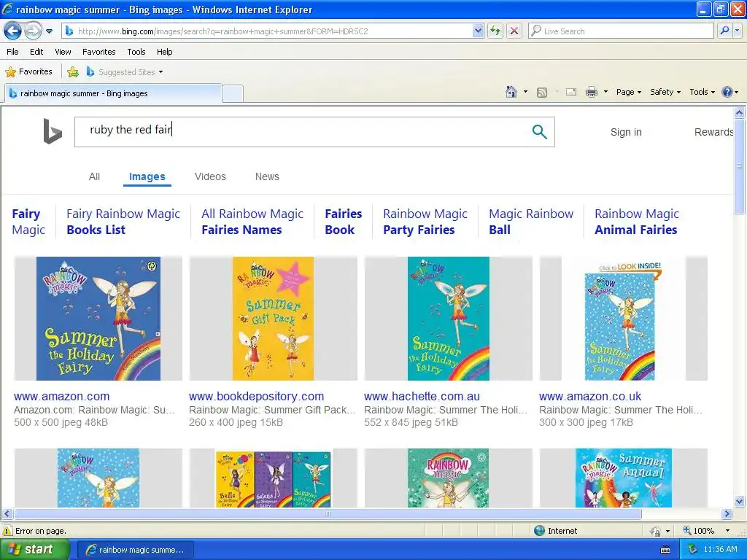Expand the address bar URL dropdown
This screenshot has height=560, width=747.
click(x=478, y=31)
